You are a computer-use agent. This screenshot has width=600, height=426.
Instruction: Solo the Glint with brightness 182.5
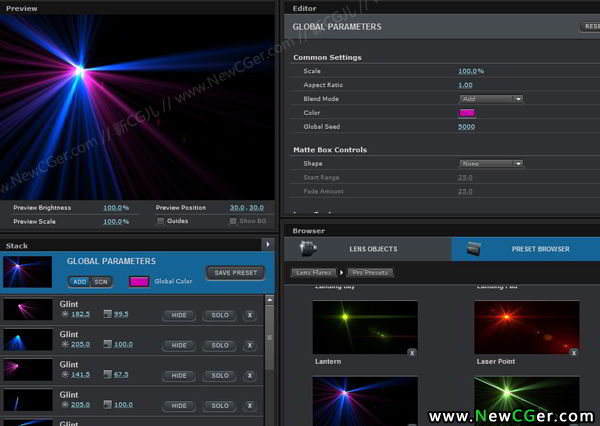click(x=220, y=315)
